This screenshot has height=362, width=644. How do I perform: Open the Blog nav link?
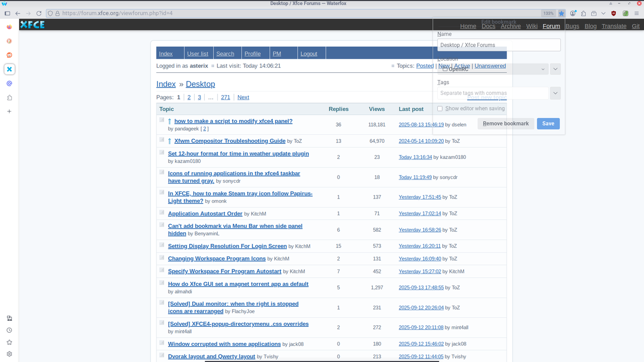(x=591, y=26)
